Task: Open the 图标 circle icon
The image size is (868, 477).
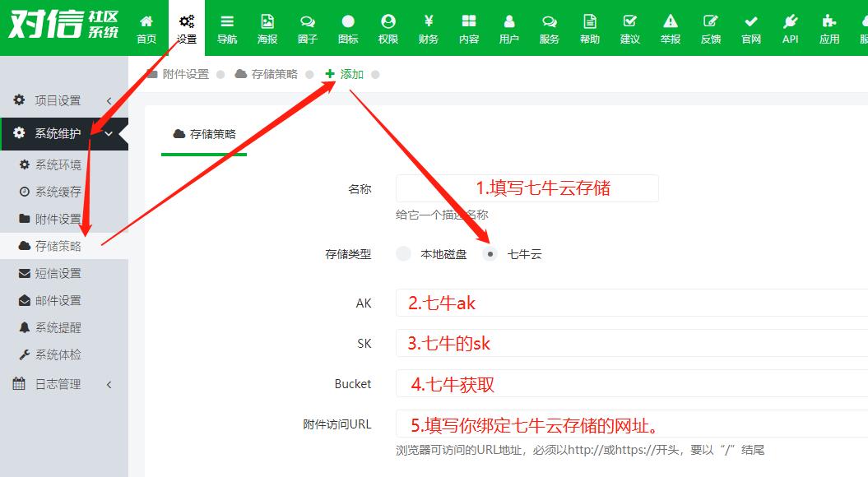Action: pyautogui.click(x=348, y=21)
